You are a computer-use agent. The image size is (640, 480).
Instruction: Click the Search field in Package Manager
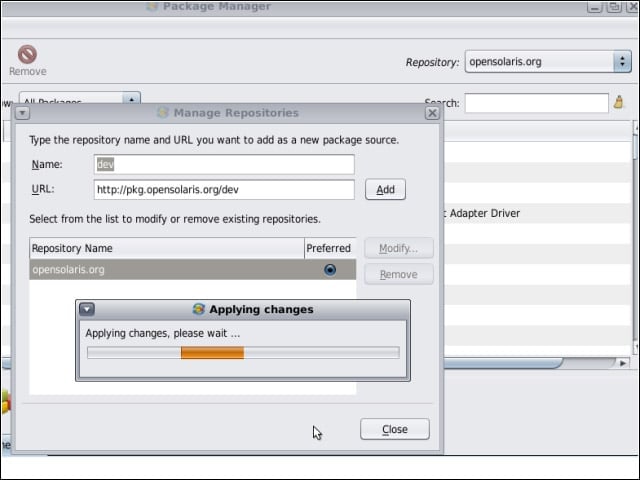click(x=536, y=103)
